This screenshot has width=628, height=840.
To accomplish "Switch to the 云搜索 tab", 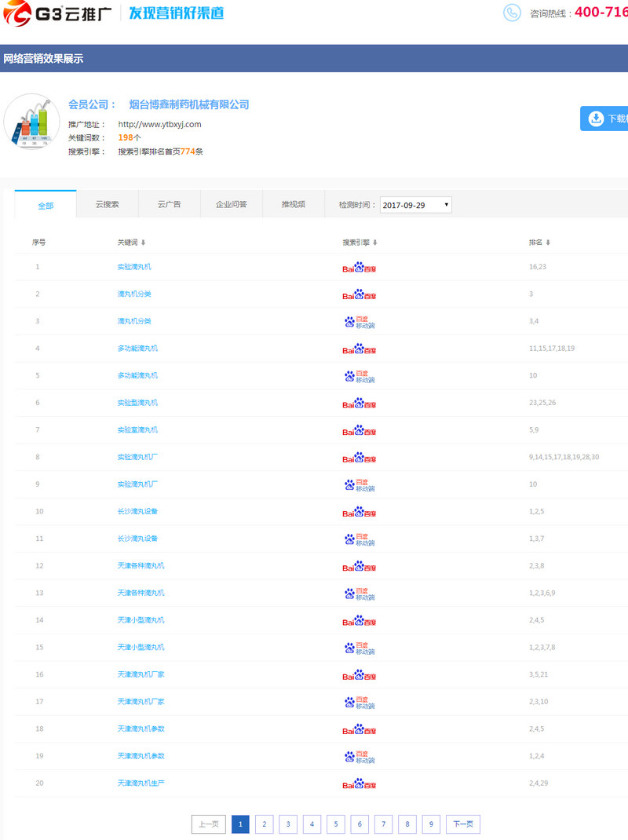I will (x=107, y=204).
